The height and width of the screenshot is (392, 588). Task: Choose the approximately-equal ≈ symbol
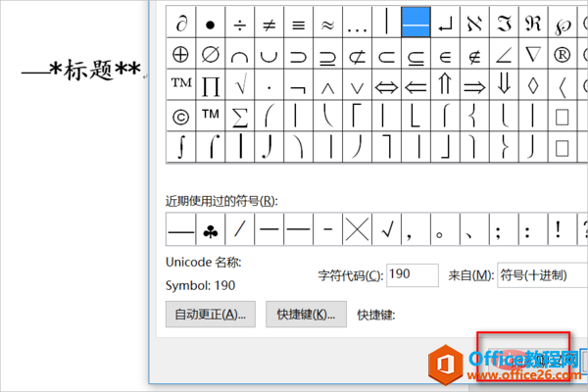click(x=327, y=22)
